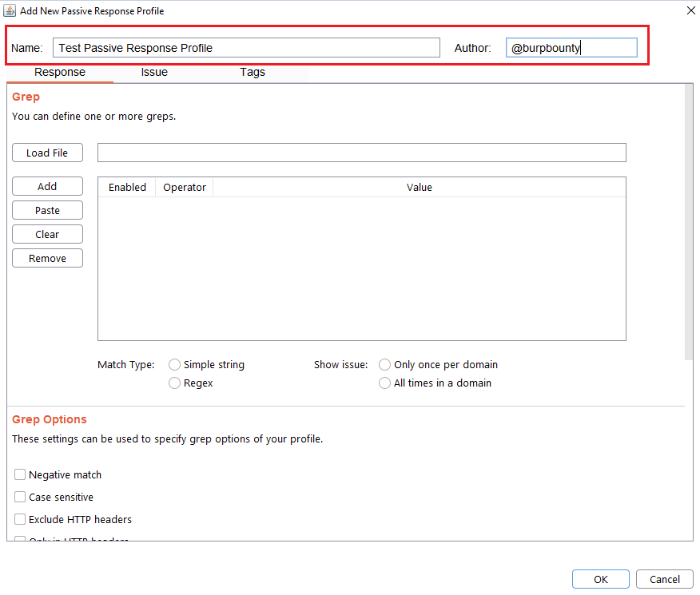Click the Name input field
The width and height of the screenshot is (700, 595).
pyautogui.click(x=246, y=48)
